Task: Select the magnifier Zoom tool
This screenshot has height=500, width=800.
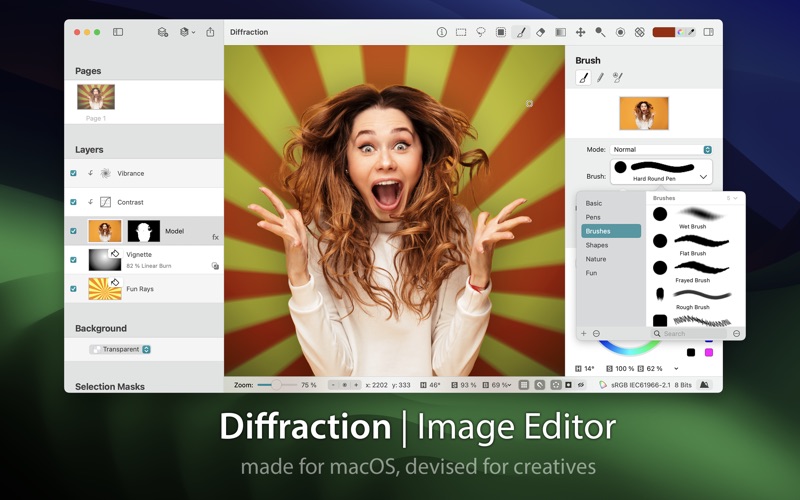Action: coord(601,32)
